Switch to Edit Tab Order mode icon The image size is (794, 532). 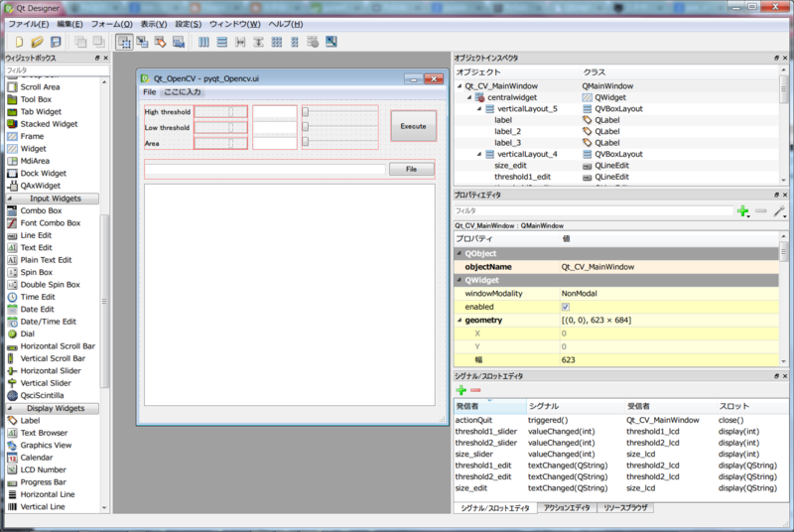click(x=179, y=42)
